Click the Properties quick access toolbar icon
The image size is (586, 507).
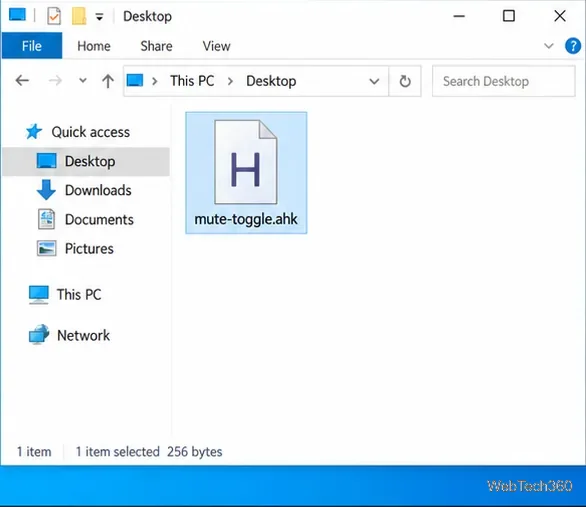point(54,16)
